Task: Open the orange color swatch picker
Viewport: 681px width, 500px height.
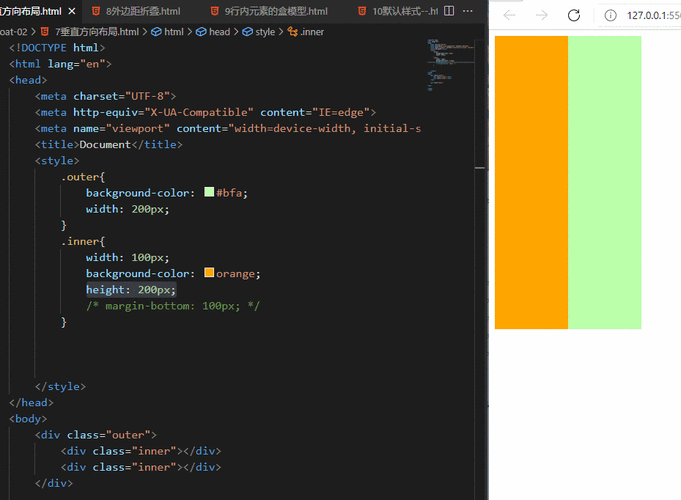Action: tap(209, 273)
